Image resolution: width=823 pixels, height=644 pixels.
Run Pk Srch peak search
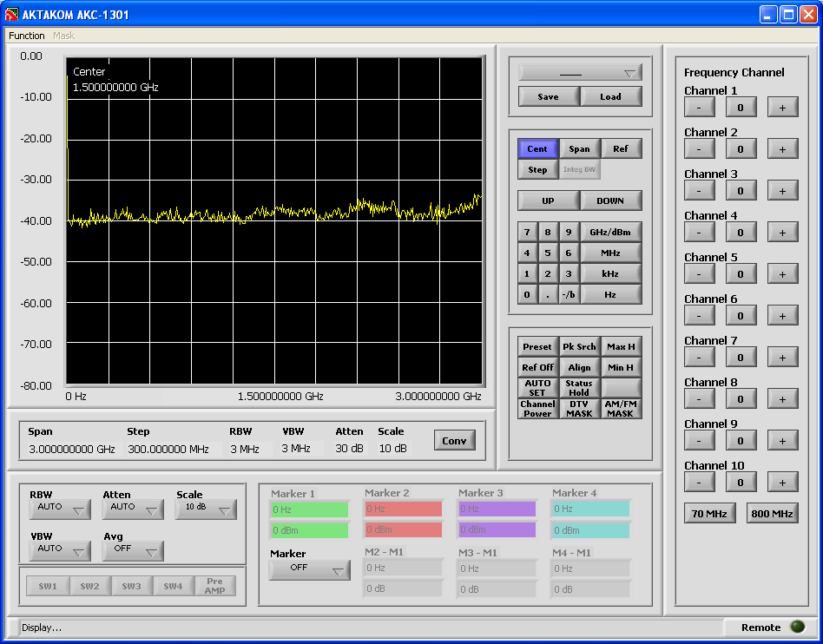click(579, 346)
